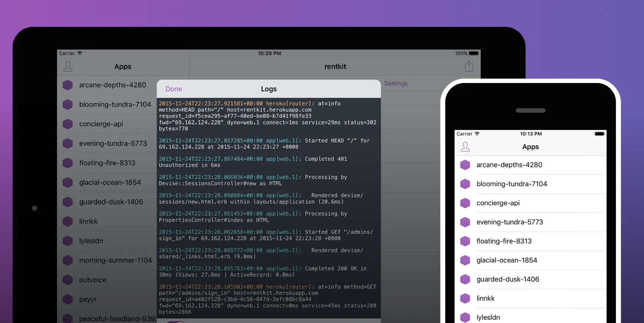The width and height of the screenshot is (644, 323).
Task: Select outvoice app name on iPad
Action: 93,280
